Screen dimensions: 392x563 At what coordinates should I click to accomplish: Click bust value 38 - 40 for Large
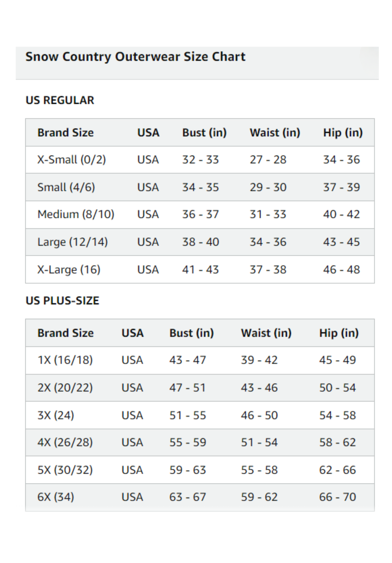[x=201, y=242]
